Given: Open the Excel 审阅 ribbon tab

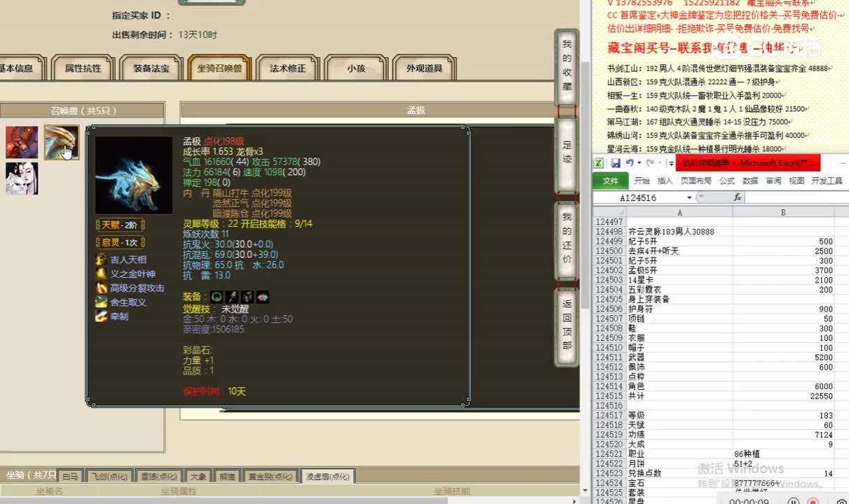Looking at the screenshot, I should tap(773, 181).
